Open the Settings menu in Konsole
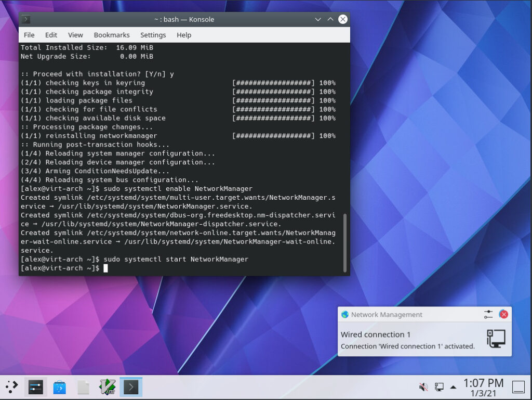 (x=153, y=35)
